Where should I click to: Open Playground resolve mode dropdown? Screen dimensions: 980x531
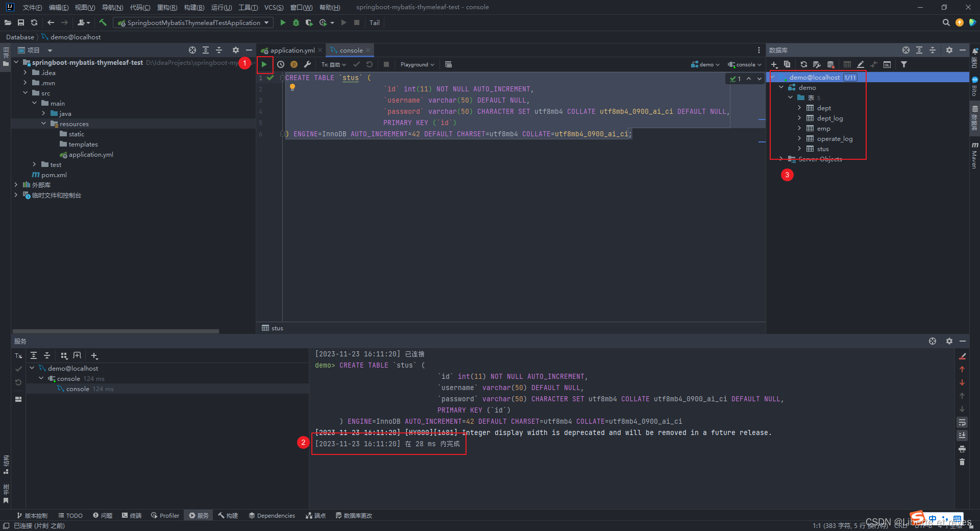(417, 64)
